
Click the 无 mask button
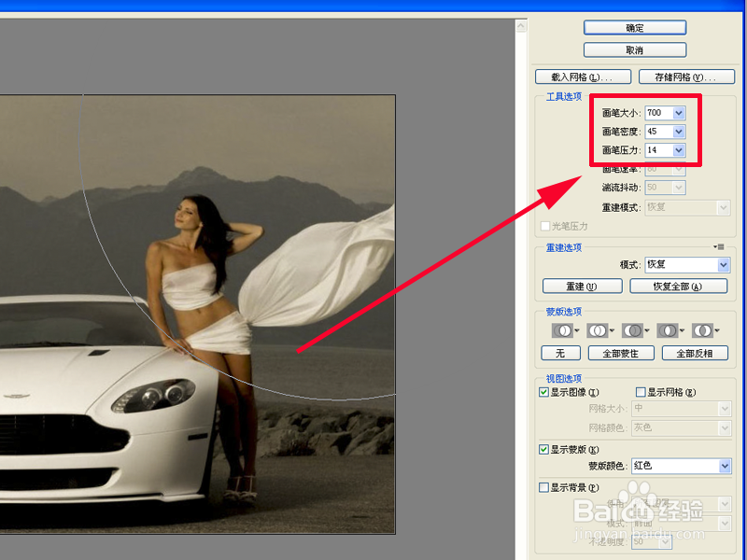click(560, 354)
